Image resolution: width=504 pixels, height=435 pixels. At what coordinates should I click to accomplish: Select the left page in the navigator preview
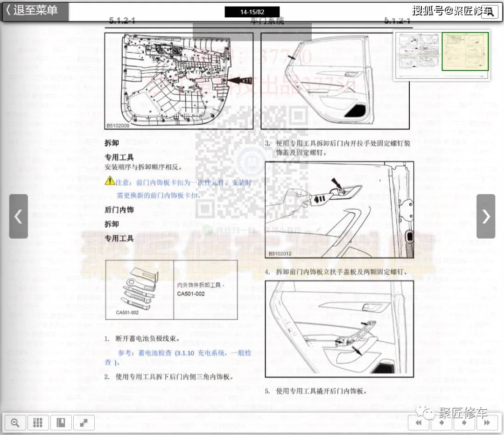(418, 51)
